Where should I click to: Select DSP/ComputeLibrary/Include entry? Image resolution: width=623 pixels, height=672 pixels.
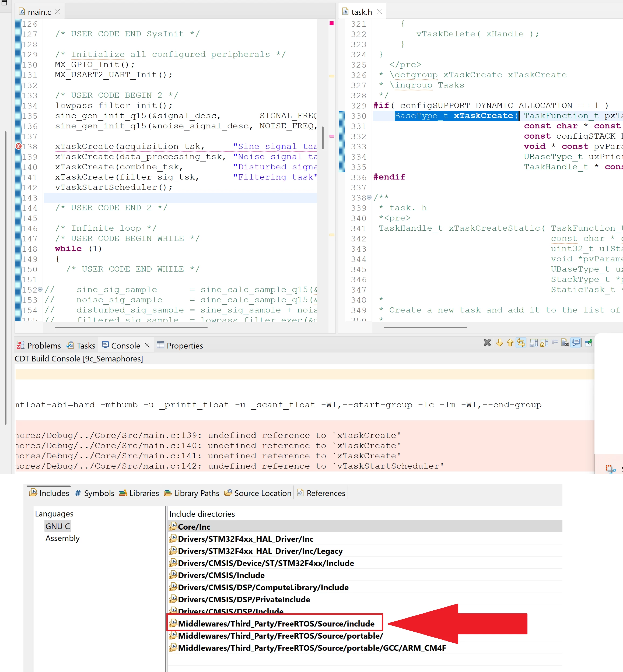365,587
